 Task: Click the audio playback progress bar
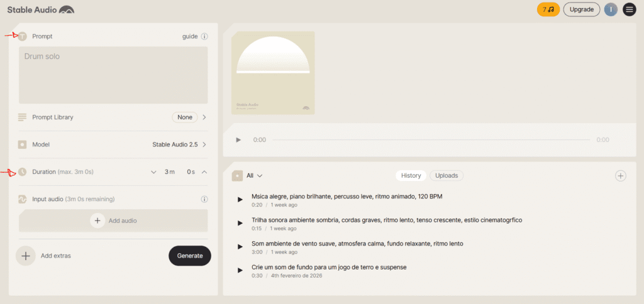[x=431, y=140]
